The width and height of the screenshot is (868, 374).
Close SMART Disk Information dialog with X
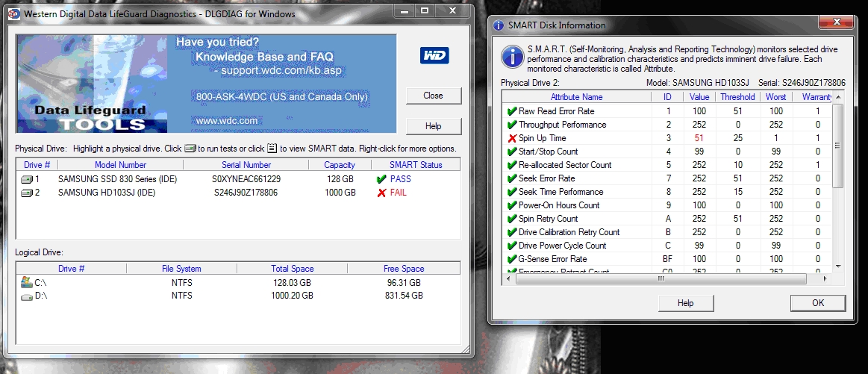[x=837, y=22]
